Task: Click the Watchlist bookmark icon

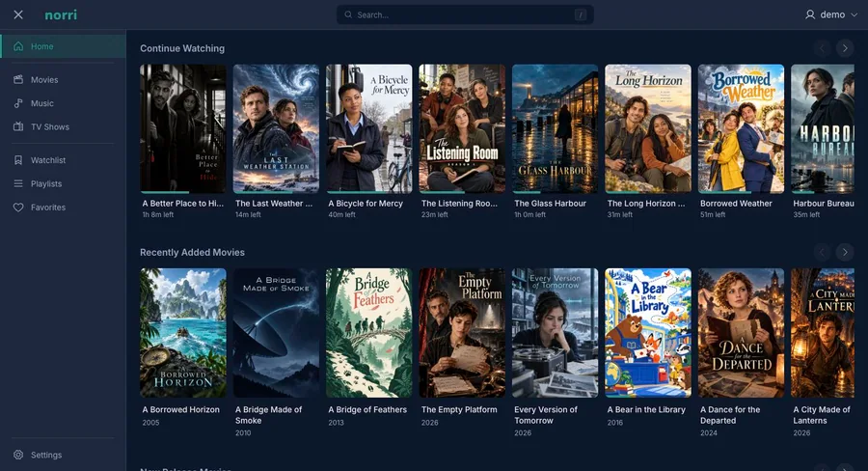Action: tap(18, 160)
